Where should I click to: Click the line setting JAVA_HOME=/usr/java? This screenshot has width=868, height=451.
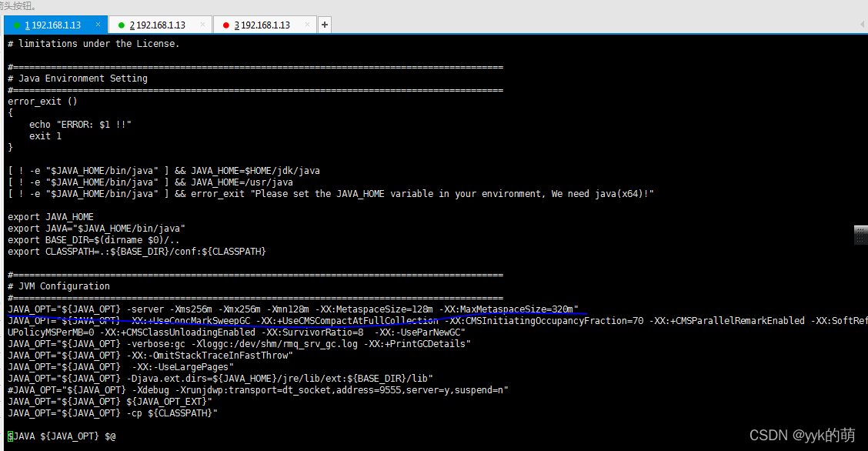[x=151, y=182]
